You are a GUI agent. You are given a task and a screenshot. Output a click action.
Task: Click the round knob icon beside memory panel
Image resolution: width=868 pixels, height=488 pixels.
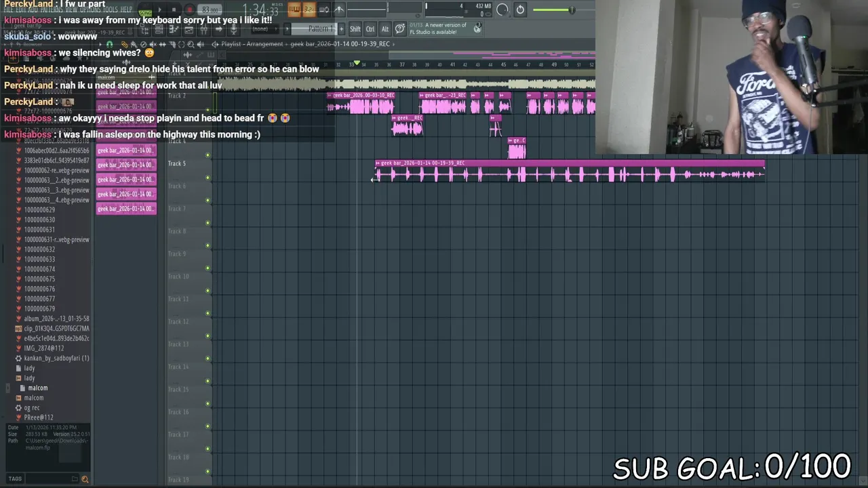[502, 10]
